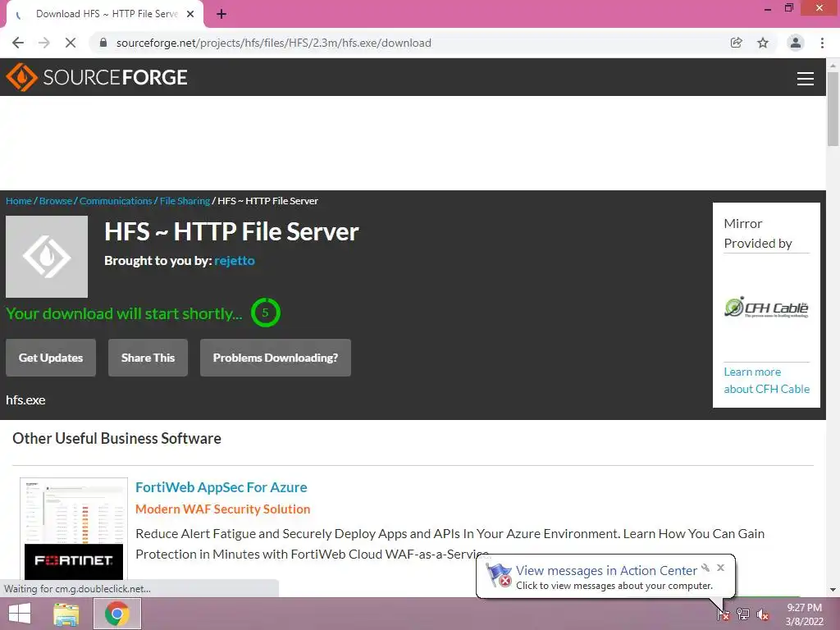Close the Download HFS browser tab
Image resolution: width=840 pixels, height=630 pixels.
pyautogui.click(x=190, y=15)
